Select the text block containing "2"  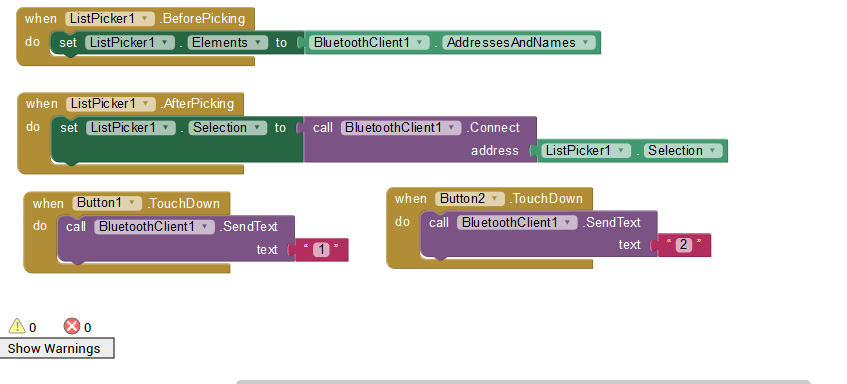(x=683, y=245)
